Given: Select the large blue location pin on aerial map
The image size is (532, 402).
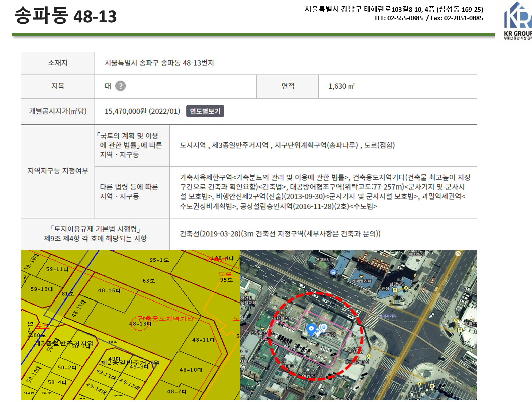Looking at the screenshot, I should coord(311,330).
